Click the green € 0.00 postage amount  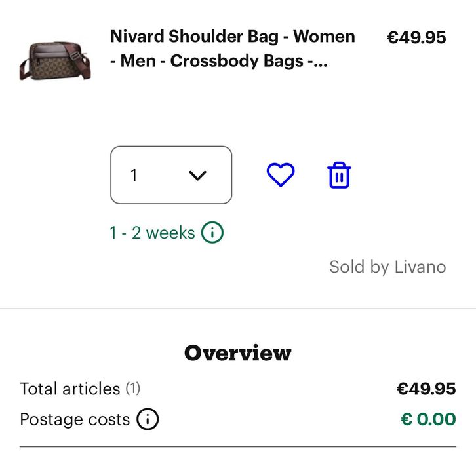(x=428, y=419)
